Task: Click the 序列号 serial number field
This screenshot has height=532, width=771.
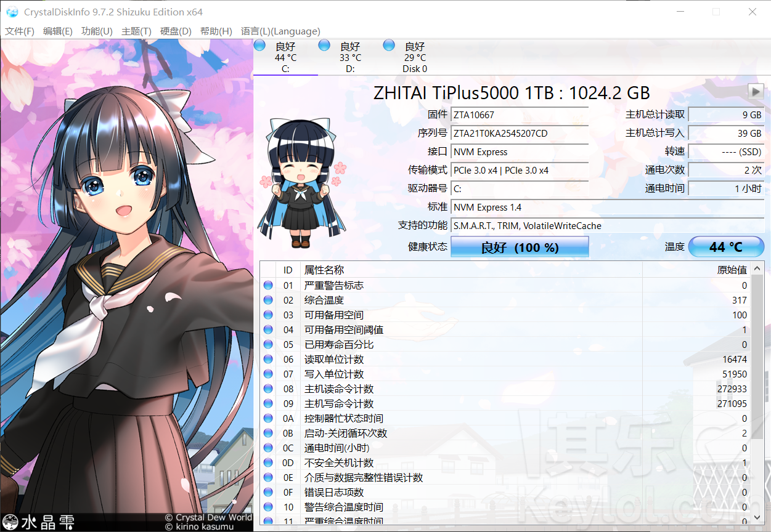Action: tap(520, 133)
